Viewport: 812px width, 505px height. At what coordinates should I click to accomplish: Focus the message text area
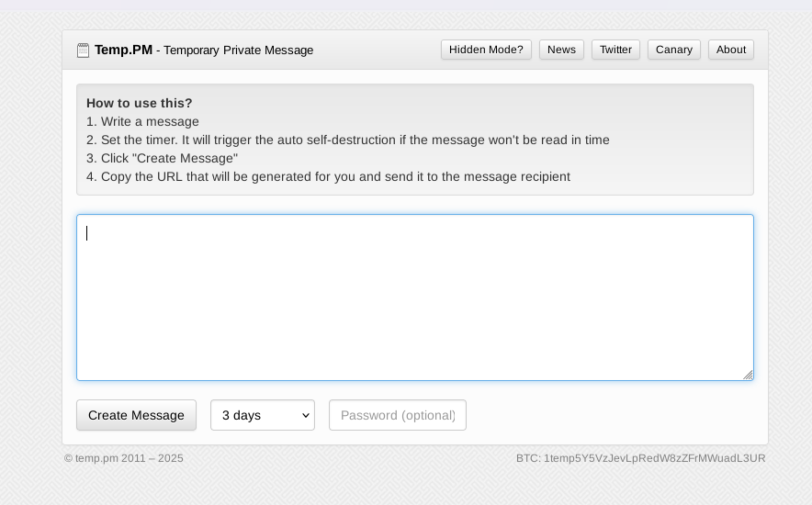[x=414, y=297]
